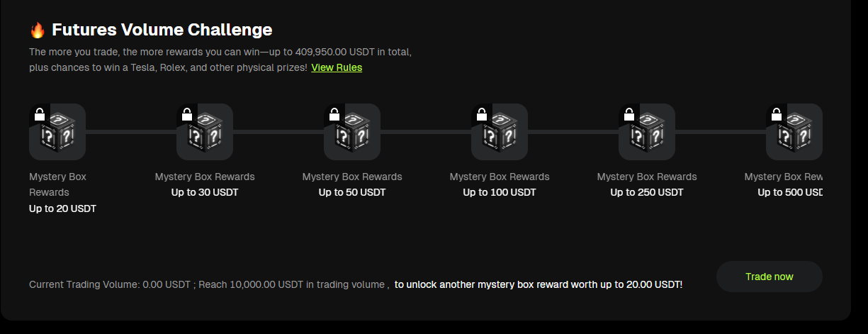
Task: Click the fire icon beside the title
Action: pyautogui.click(x=38, y=30)
